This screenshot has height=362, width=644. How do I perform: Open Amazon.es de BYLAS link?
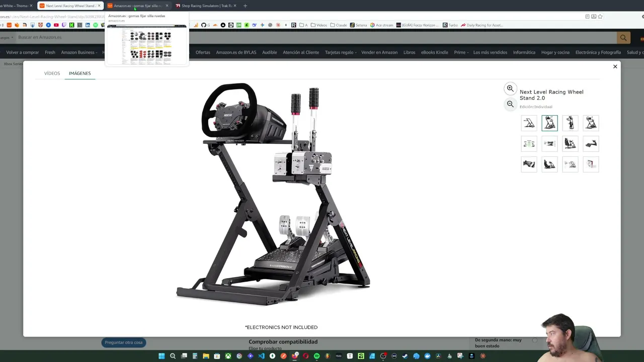tap(236, 52)
